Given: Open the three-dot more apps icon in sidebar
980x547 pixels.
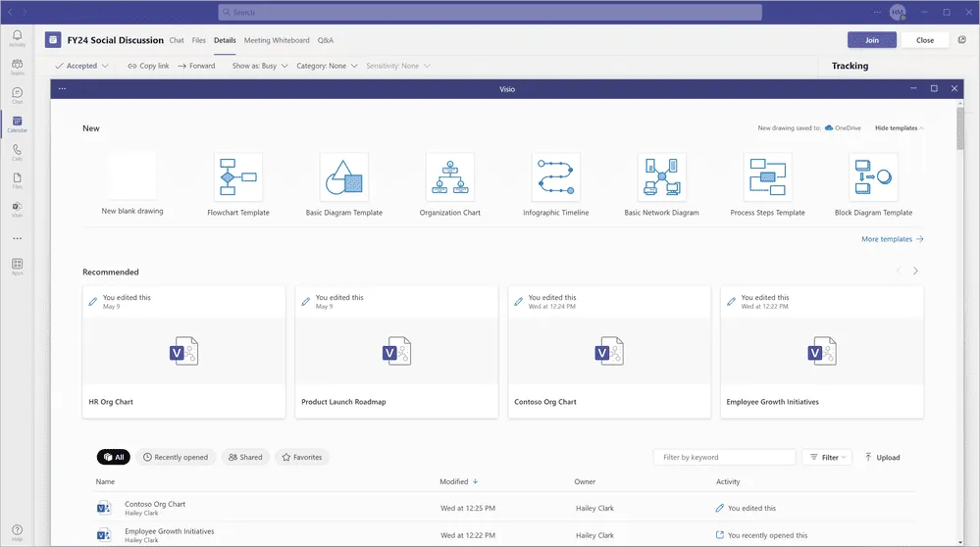Looking at the screenshot, I should click(17, 238).
